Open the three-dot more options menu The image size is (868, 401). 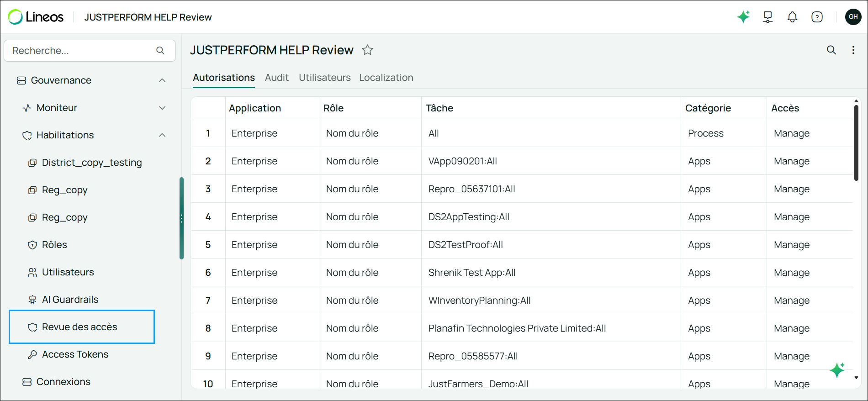[853, 50]
